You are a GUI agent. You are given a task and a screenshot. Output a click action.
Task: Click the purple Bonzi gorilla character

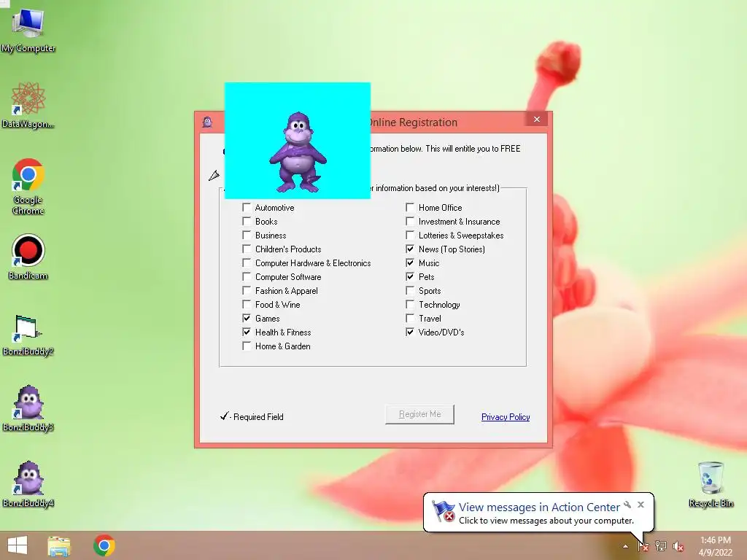pyautogui.click(x=298, y=152)
